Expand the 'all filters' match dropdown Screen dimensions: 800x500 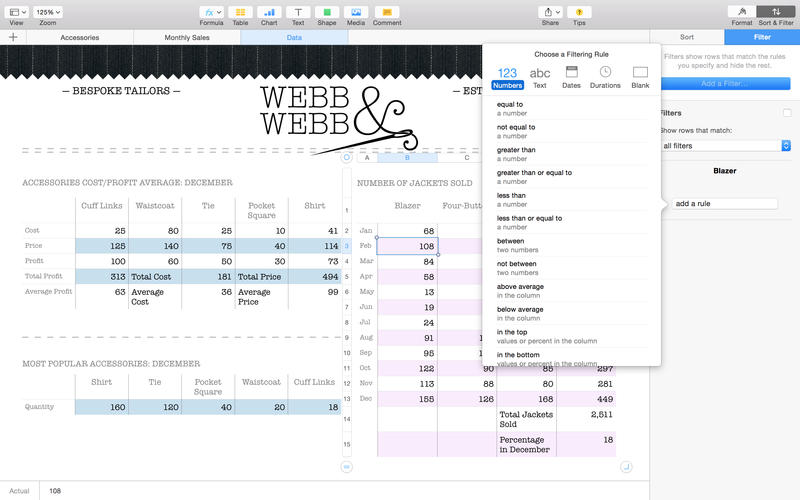[725, 146]
